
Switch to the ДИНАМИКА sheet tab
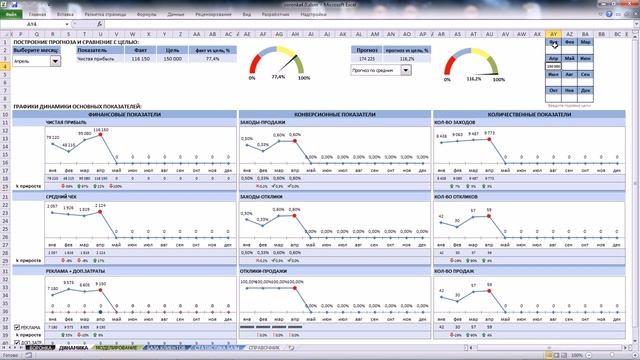[x=73, y=348]
